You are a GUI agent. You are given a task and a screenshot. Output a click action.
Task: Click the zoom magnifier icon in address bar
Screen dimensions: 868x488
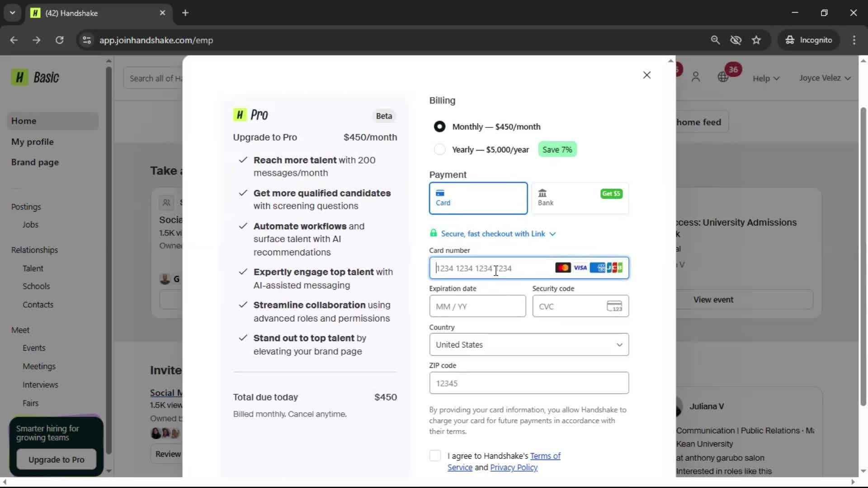click(715, 40)
